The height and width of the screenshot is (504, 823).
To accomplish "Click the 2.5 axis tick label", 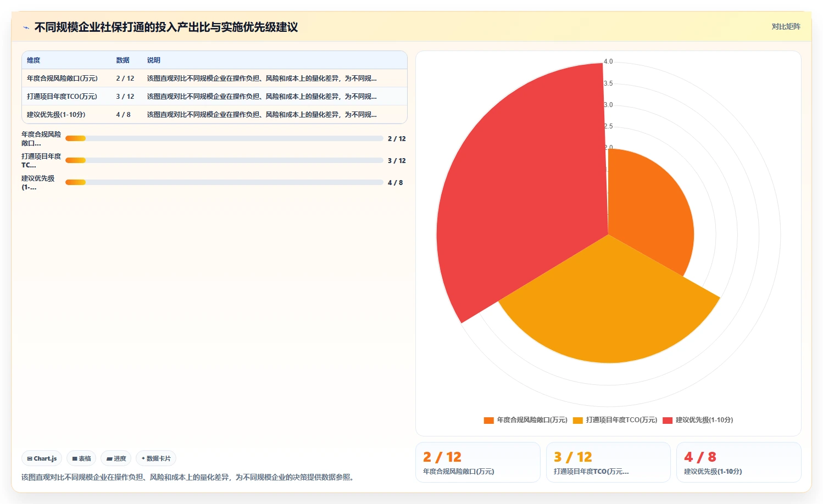I will (608, 126).
